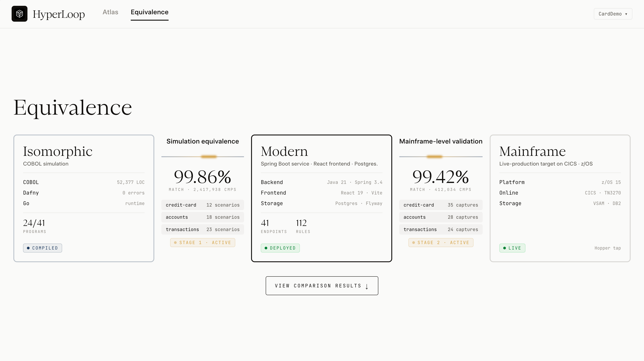Viewport: 644px width, 361px height.
Task: Open accounts 18 scenarios row
Action: (x=203, y=217)
